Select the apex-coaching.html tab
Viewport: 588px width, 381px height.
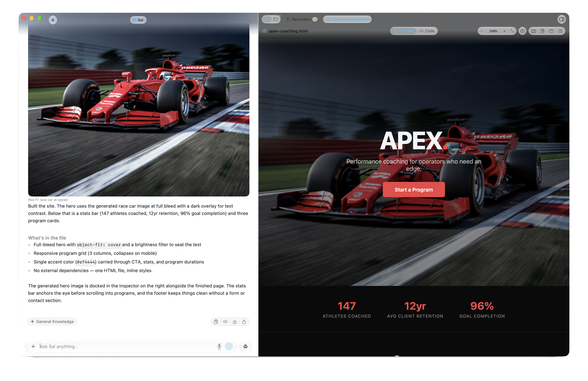(x=347, y=19)
